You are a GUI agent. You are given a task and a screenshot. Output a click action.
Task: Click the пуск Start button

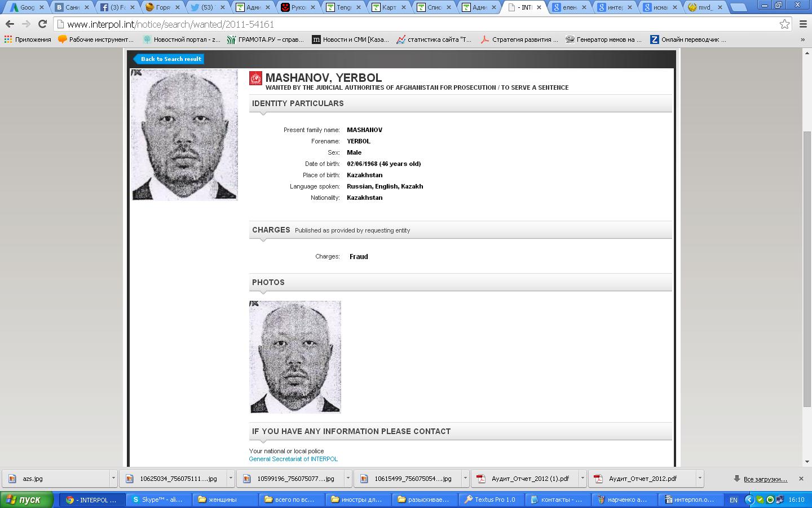point(27,500)
